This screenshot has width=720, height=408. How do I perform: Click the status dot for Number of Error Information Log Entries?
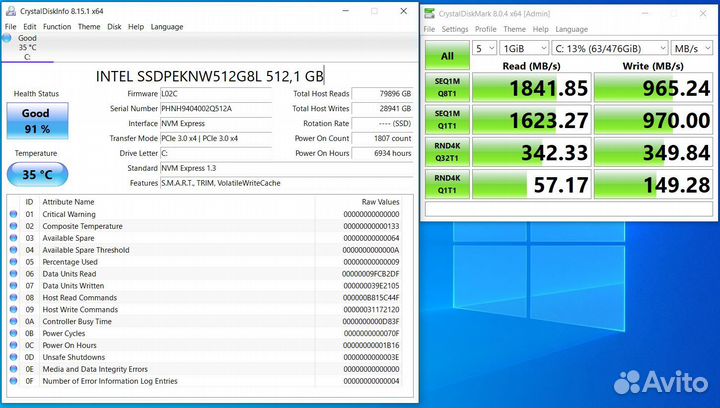click(13, 381)
